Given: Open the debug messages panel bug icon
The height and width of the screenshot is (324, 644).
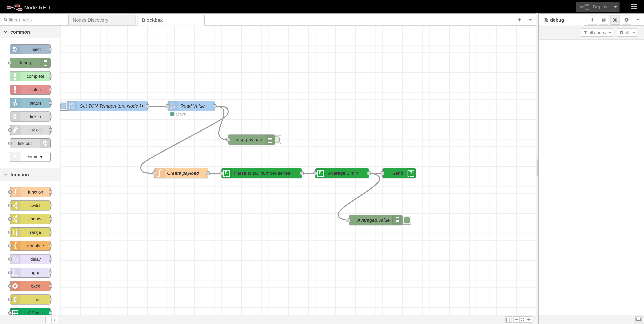Looking at the screenshot, I should coord(615,19).
